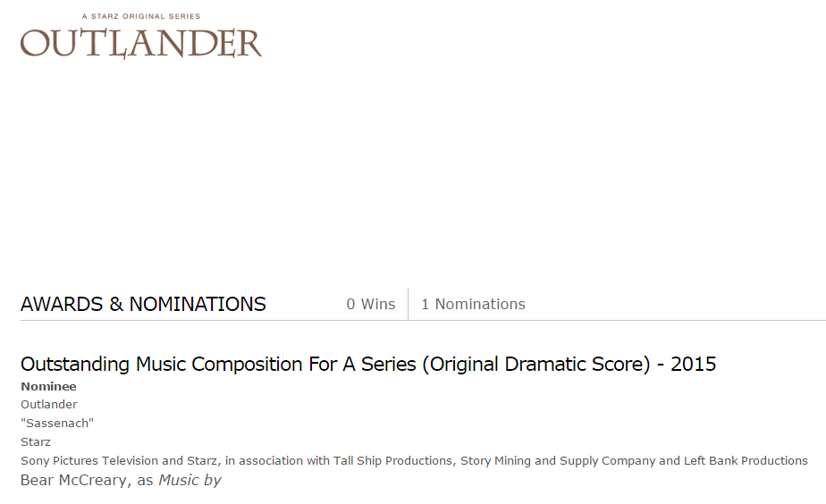Click the Awards & Nominations heading

[143, 305]
